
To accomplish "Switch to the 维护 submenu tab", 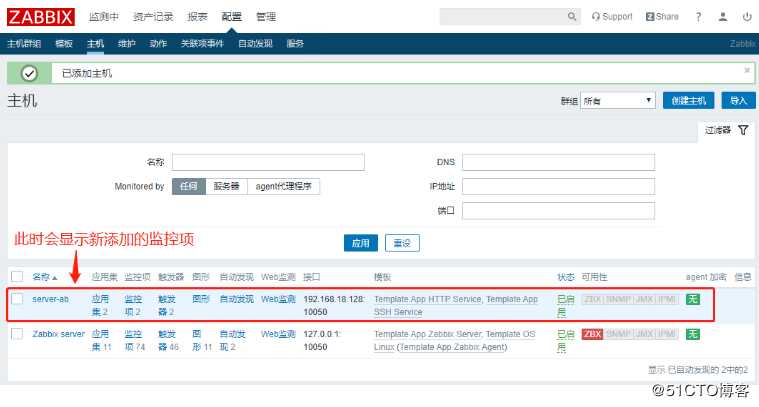I will tap(127, 44).
